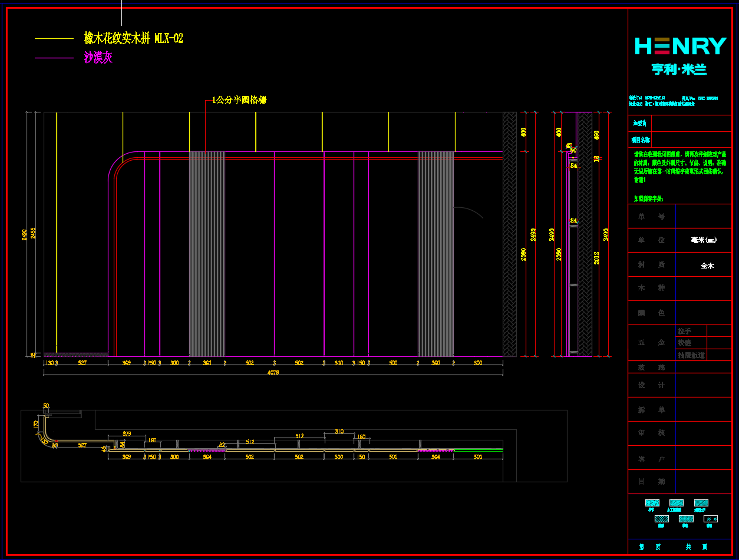This screenshot has width=739, height=560.
Task: Click the magenta legend line for 沙漠灰
Action: (x=54, y=58)
